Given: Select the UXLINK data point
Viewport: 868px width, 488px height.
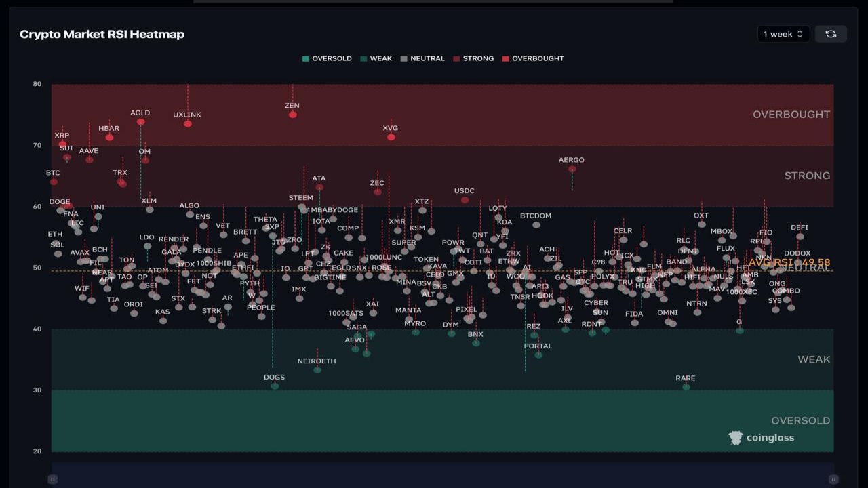Looking at the screenshot, I should point(188,123).
